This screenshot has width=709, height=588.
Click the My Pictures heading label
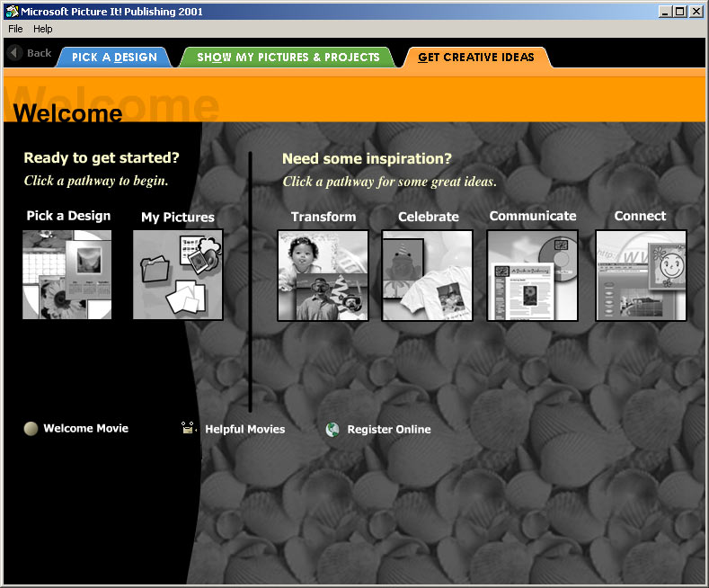click(178, 217)
